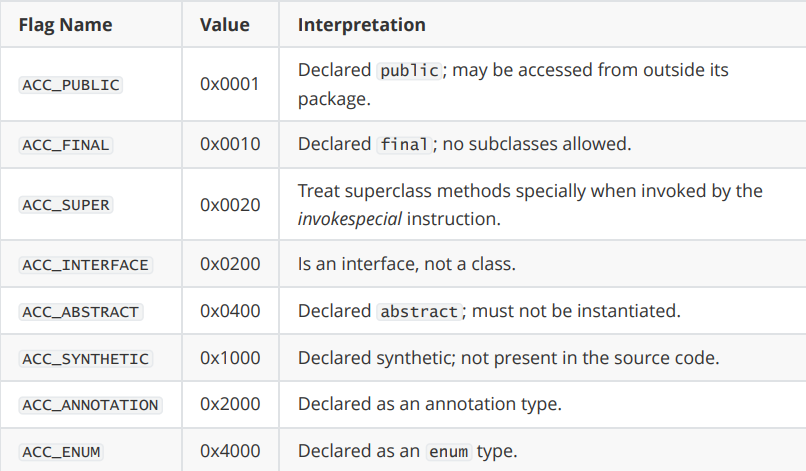Click 'Is an interface, not a class' text
The height and width of the screenshot is (471, 806).
click(406, 264)
